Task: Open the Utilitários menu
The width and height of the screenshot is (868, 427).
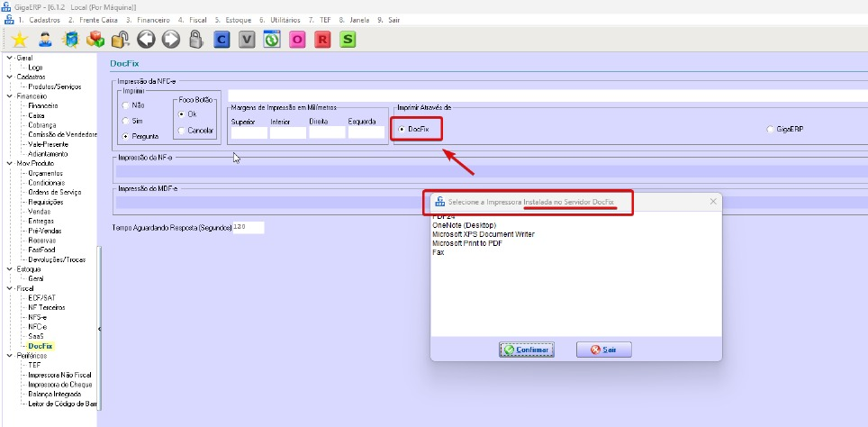Action: coord(280,19)
